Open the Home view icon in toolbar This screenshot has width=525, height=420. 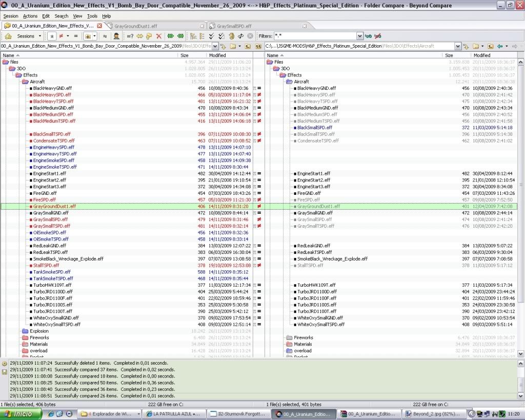tap(8, 36)
